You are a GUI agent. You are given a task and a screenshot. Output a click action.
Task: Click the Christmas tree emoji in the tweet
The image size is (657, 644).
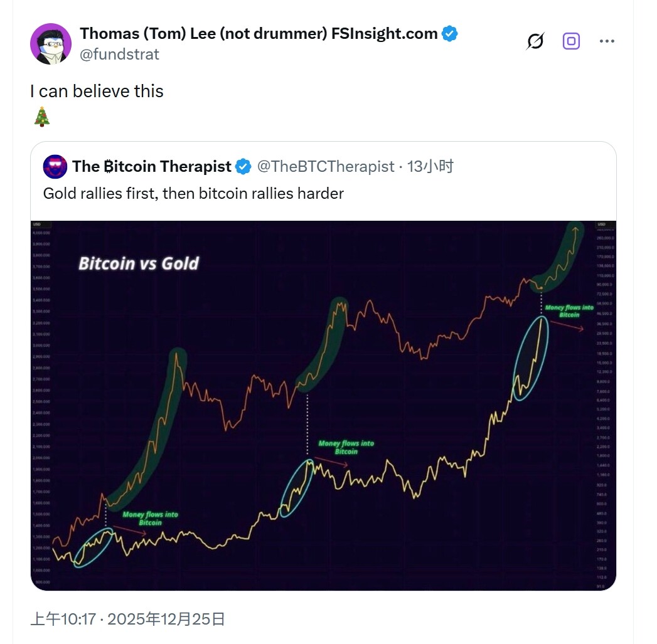coord(41,117)
